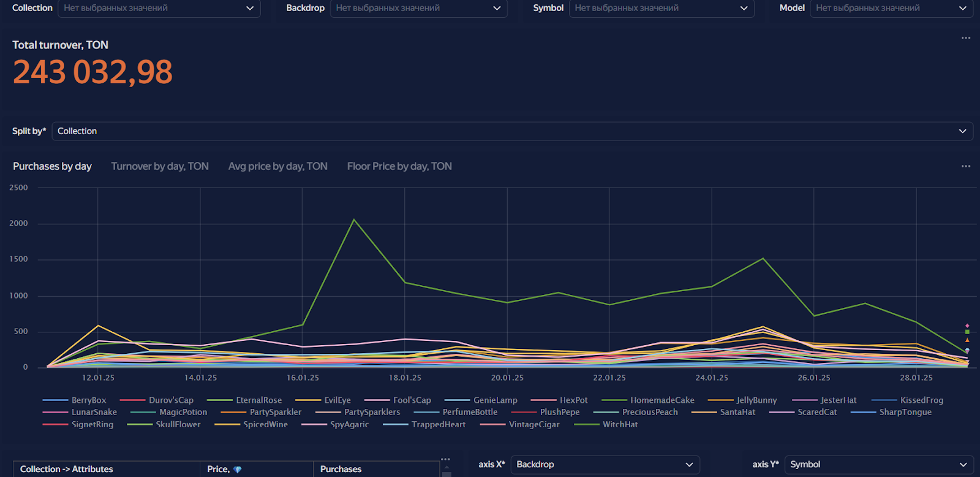This screenshot has width=980, height=477.
Task: Click the 16.01.25 date label on the x-axis
Action: [303, 378]
